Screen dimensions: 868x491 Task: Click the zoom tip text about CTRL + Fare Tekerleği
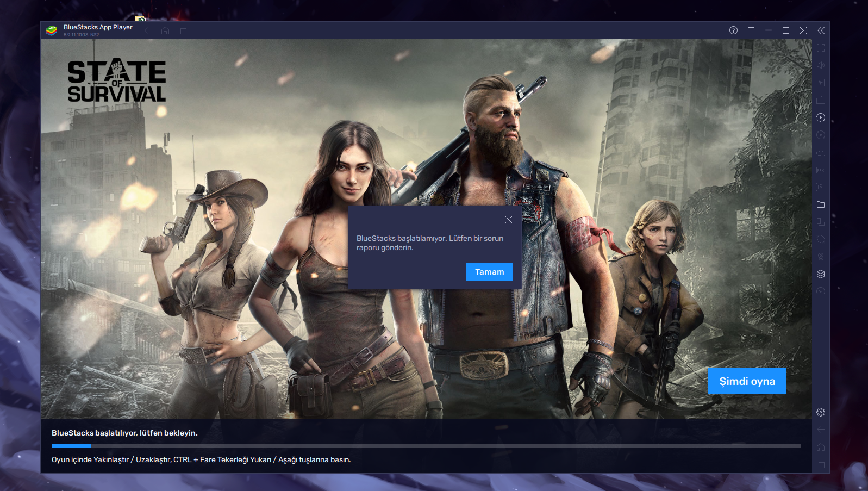[201, 459]
